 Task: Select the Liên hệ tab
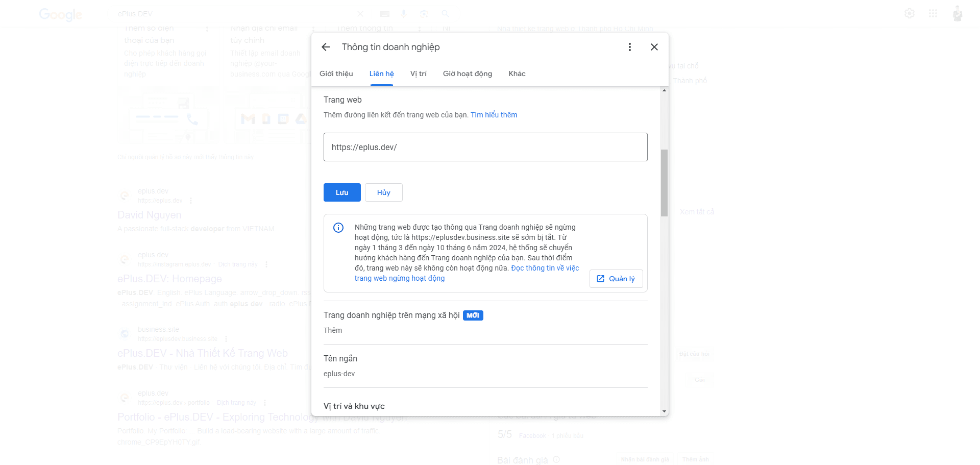pos(382,74)
